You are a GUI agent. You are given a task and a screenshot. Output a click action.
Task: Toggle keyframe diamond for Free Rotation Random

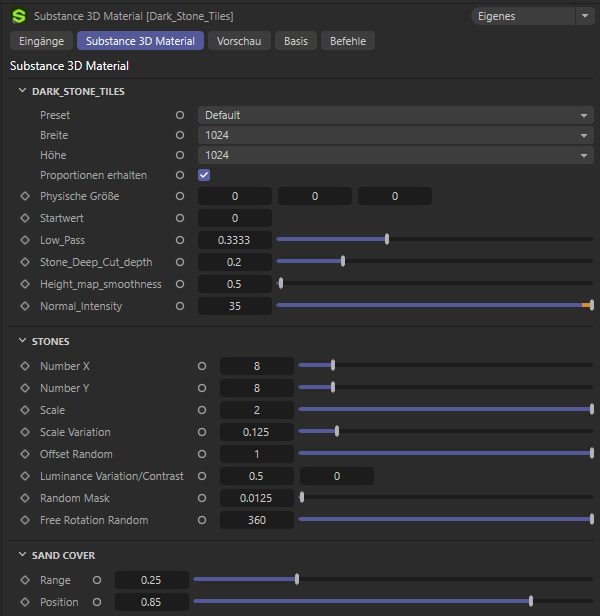25,520
